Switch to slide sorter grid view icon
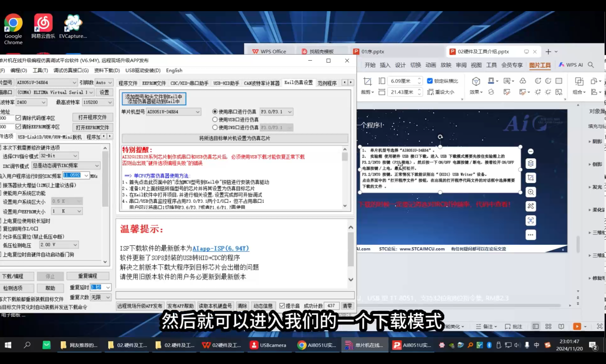Screen dimensions: 606x364 coord(548,327)
